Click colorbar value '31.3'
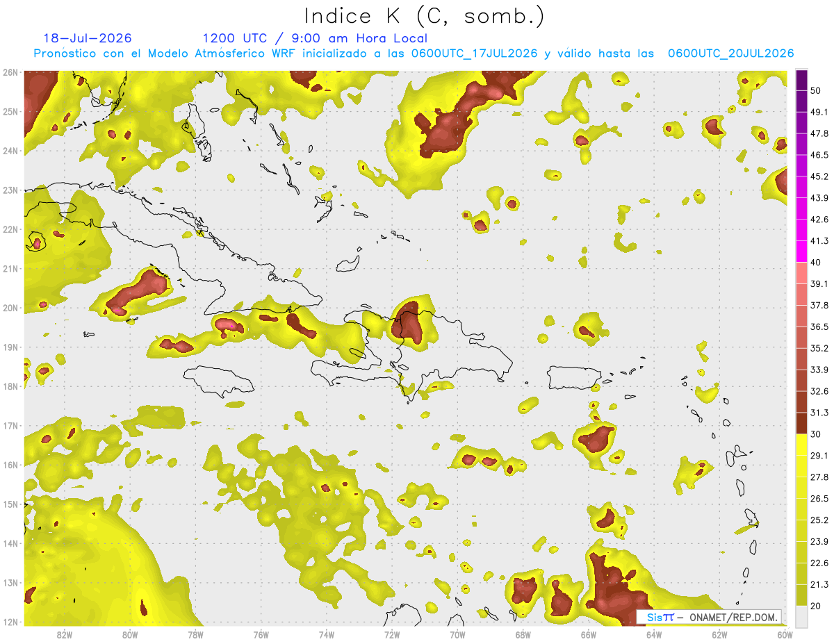Screen dimensions: 834x644 (x=820, y=413)
